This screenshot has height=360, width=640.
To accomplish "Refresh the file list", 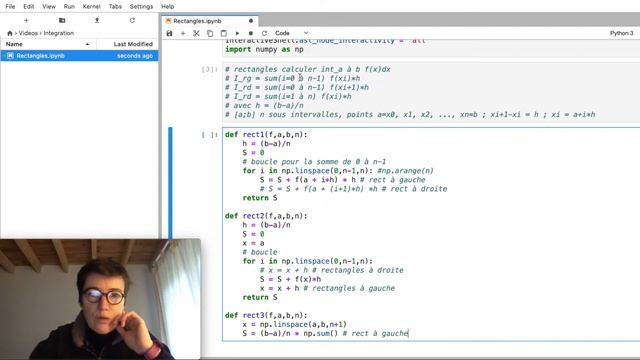I will [132, 20].
